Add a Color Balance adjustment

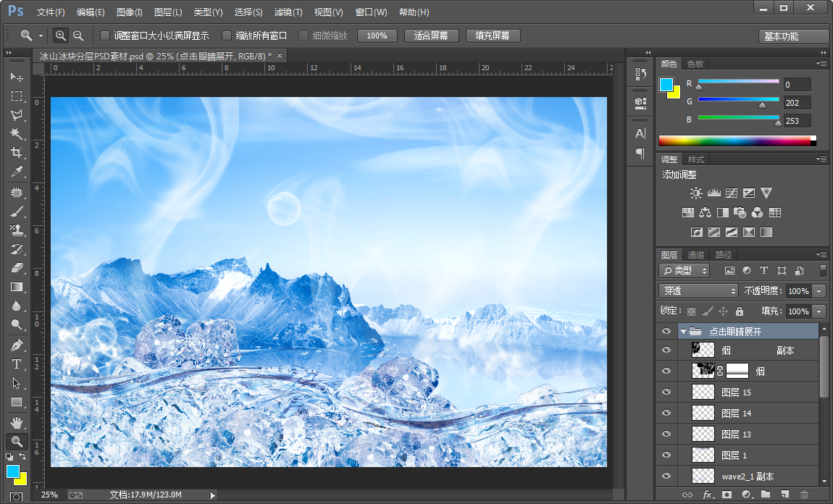pyautogui.click(x=705, y=212)
